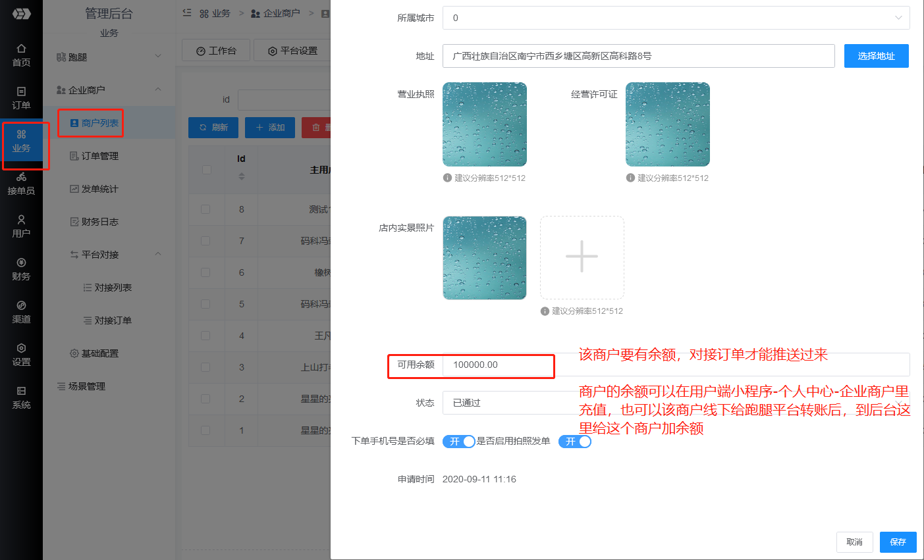924x560 pixels.
Task: Turn off 下单手机号是否必填 switch
Action: pos(458,442)
